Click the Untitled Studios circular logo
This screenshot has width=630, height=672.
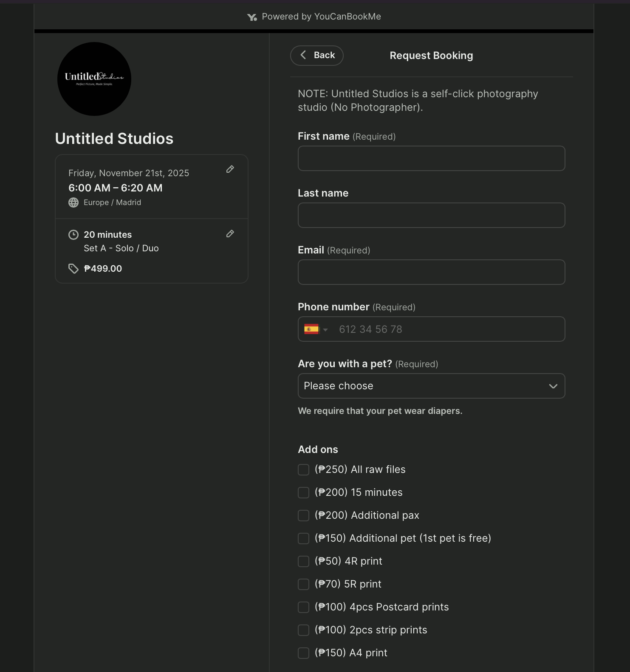click(x=94, y=79)
